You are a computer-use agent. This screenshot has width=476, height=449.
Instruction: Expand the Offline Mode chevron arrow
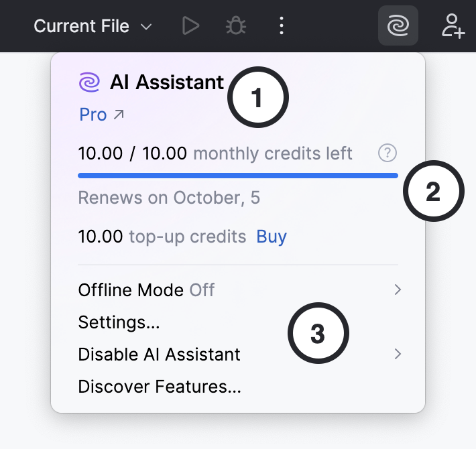(x=398, y=290)
